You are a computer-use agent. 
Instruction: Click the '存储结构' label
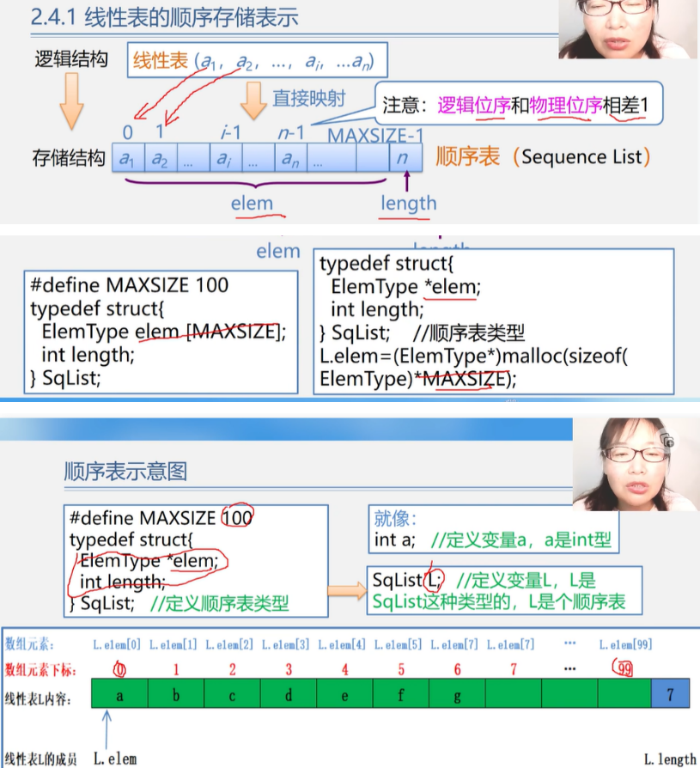69,158
